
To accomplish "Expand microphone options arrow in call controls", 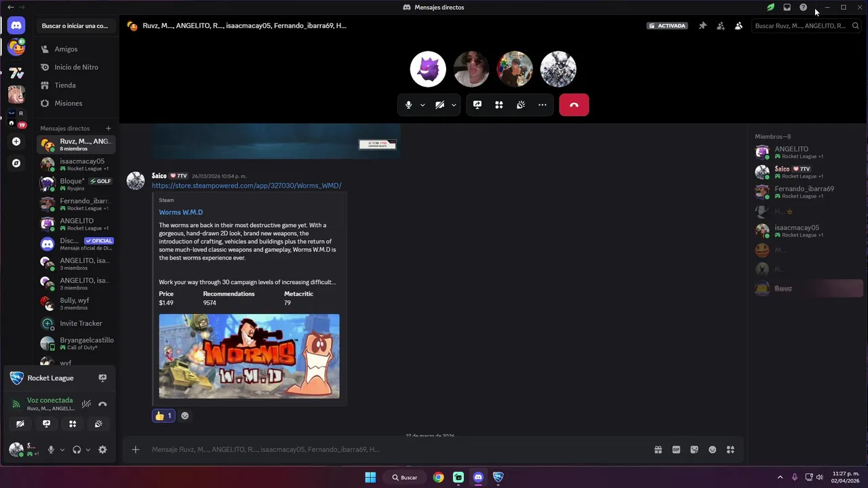I will pos(422,105).
